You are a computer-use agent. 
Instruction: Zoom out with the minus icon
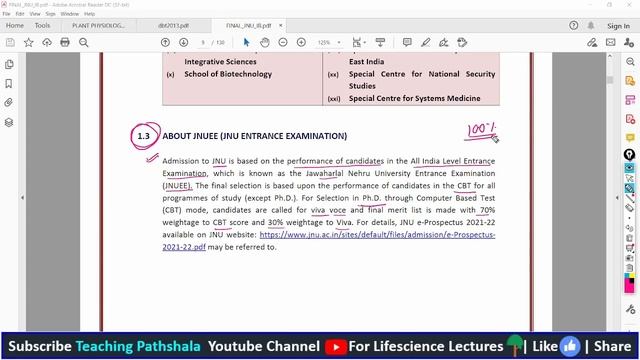pyautogui.click(x=283, y=42)
